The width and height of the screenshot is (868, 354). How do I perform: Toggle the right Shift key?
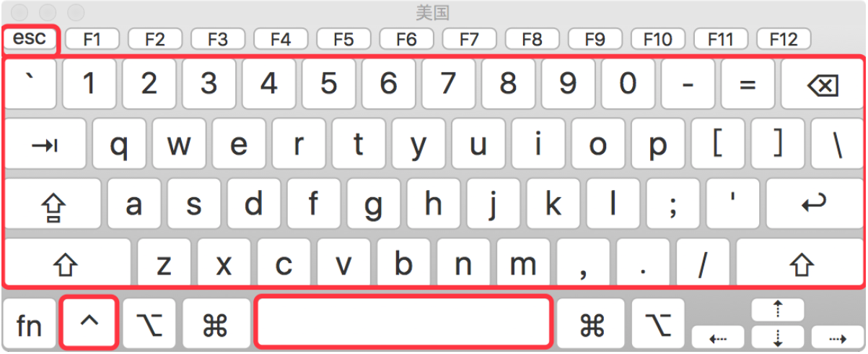799,264
